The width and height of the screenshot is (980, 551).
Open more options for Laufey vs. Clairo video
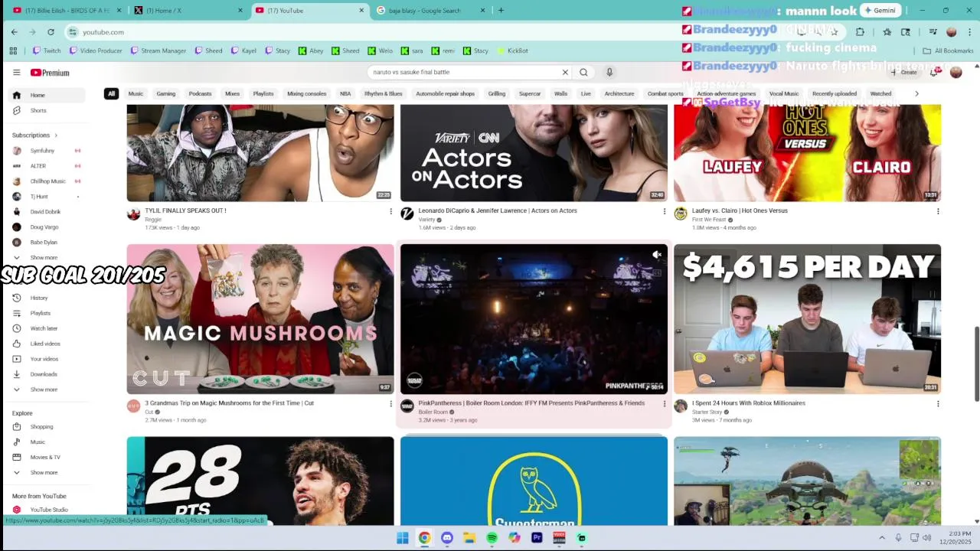click(x=937, y=211)
